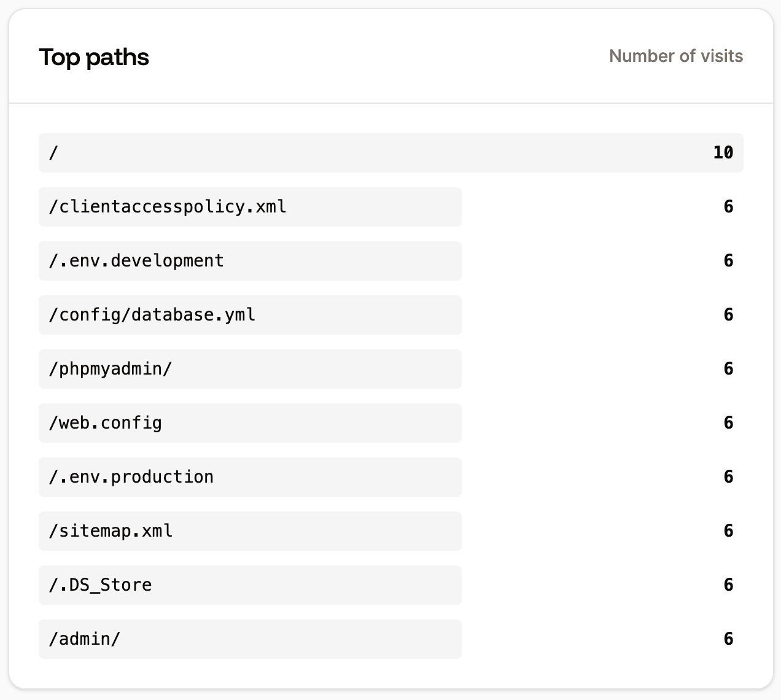The image size is (781, 700).
Task: Click the visit count beside /sitemap.xml
Action: 729,531
